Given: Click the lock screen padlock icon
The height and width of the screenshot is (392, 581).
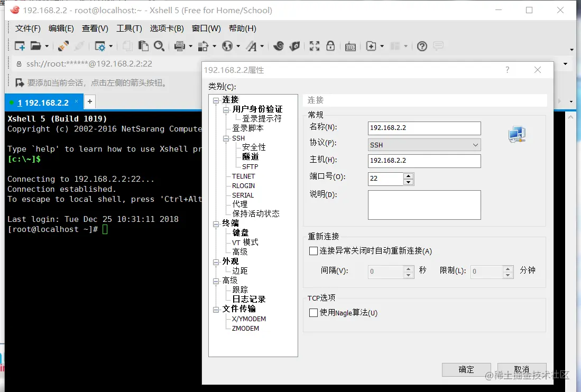Looking at the screenshot, I should (x=330, y=46).
